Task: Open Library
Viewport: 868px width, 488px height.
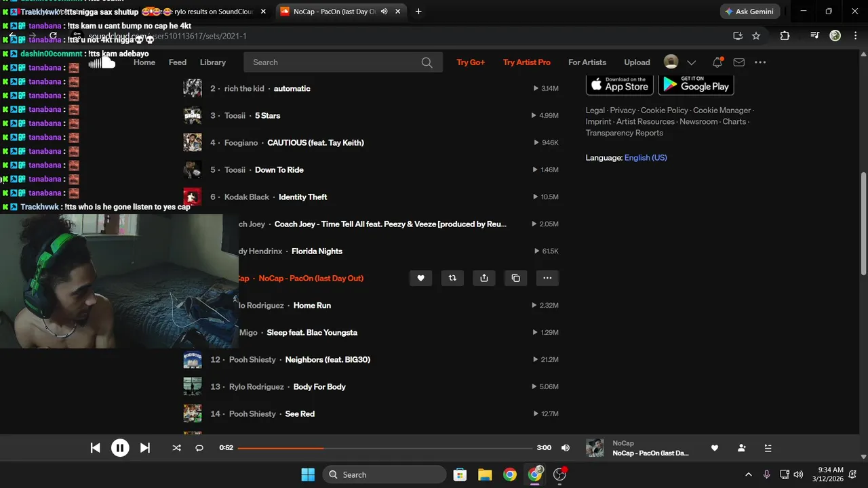Action: click(x=213, y=62)
